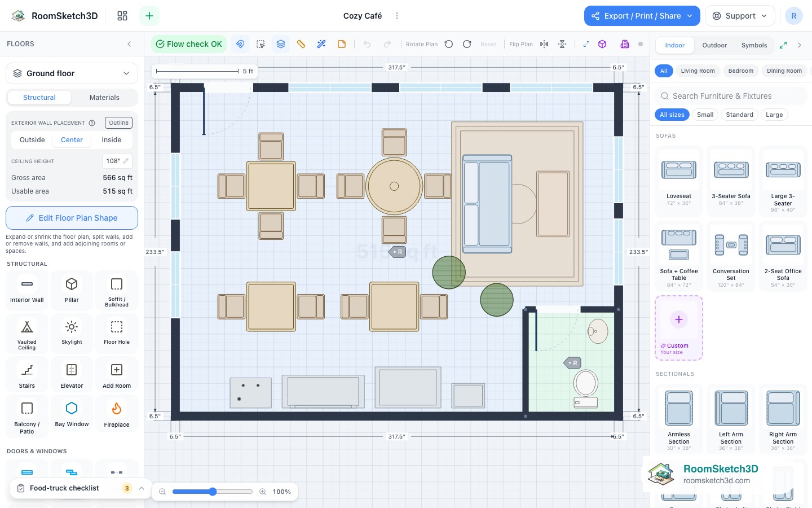
Task: Filter furniture by Large size
Action: [774, 115]
